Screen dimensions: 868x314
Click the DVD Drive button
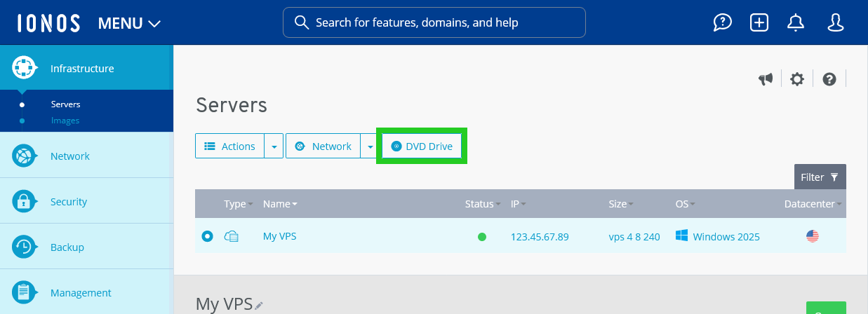422,146
